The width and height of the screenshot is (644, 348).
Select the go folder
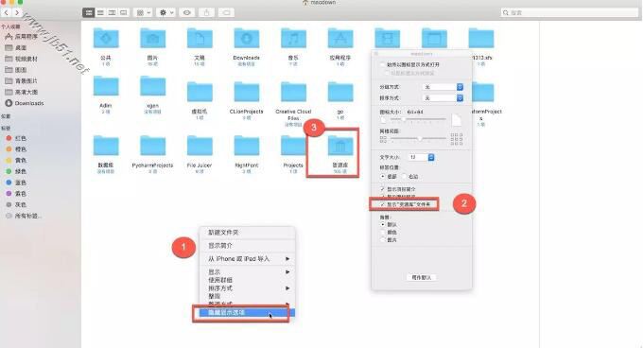[x=340, y=92]
